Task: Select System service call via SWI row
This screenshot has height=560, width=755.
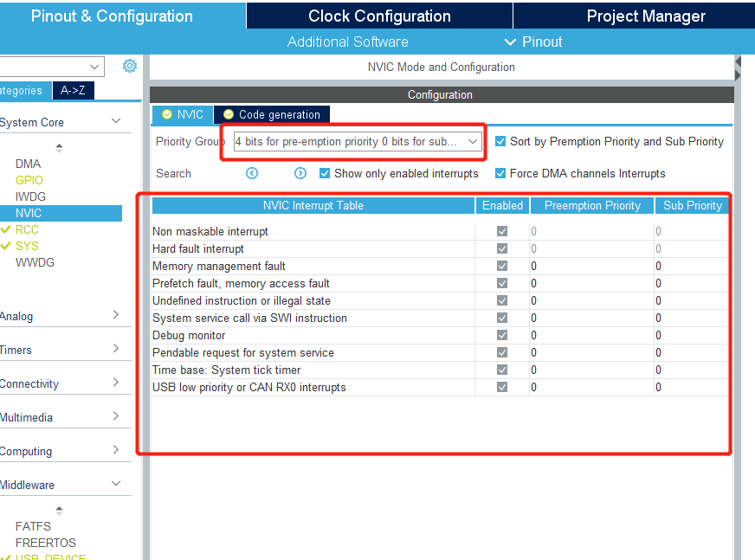Action: pos(440,318)
